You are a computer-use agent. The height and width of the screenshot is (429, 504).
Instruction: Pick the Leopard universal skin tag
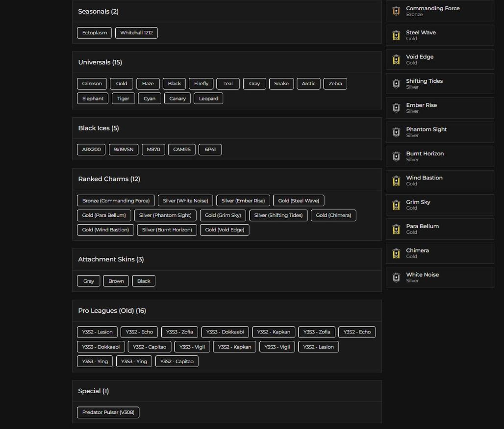point(208,99)
